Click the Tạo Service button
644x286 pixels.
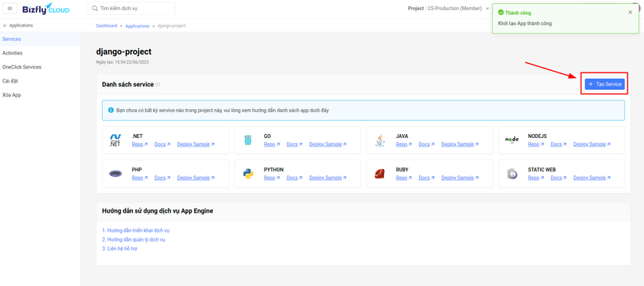tap(604, 84)
